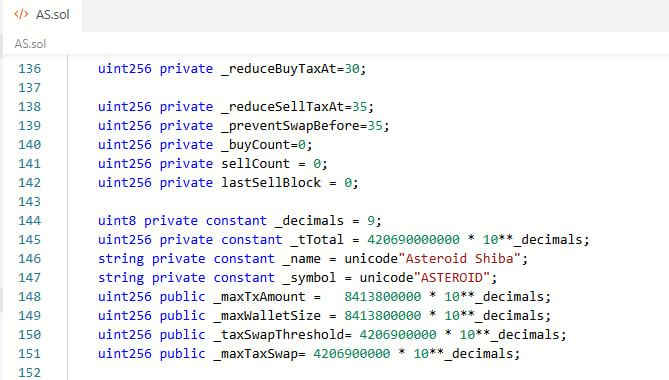Click the _tTotal constant name
Viewport: 669px width, 380px height.
coord(317,240)
